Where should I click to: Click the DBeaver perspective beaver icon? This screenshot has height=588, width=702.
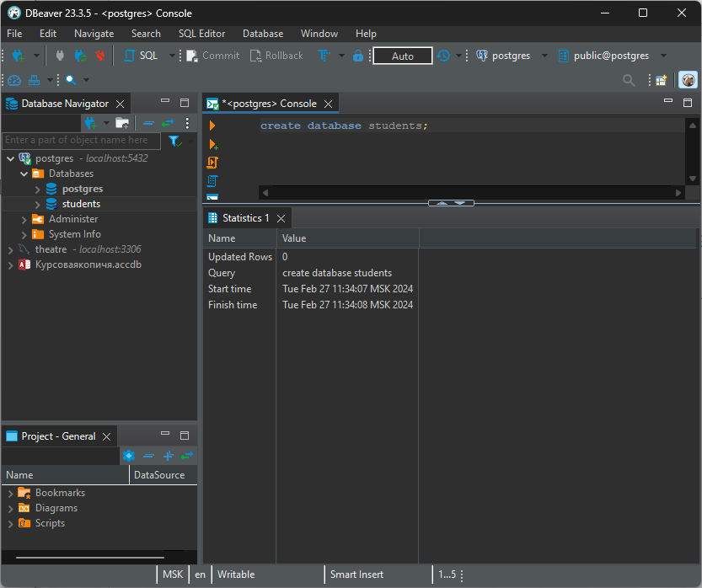pos(689,80)
